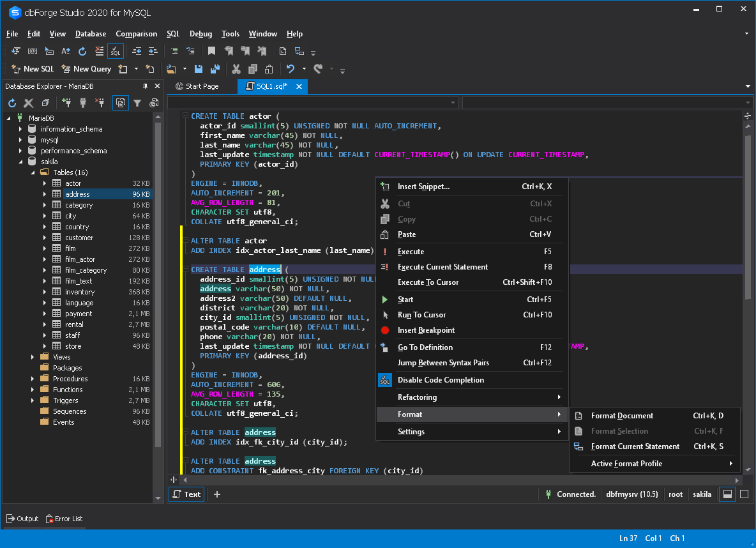This screenshot has height=548, width=756.
Task: Click the Toggle Bookmark toolbar icon
Action: click(211, 51)
